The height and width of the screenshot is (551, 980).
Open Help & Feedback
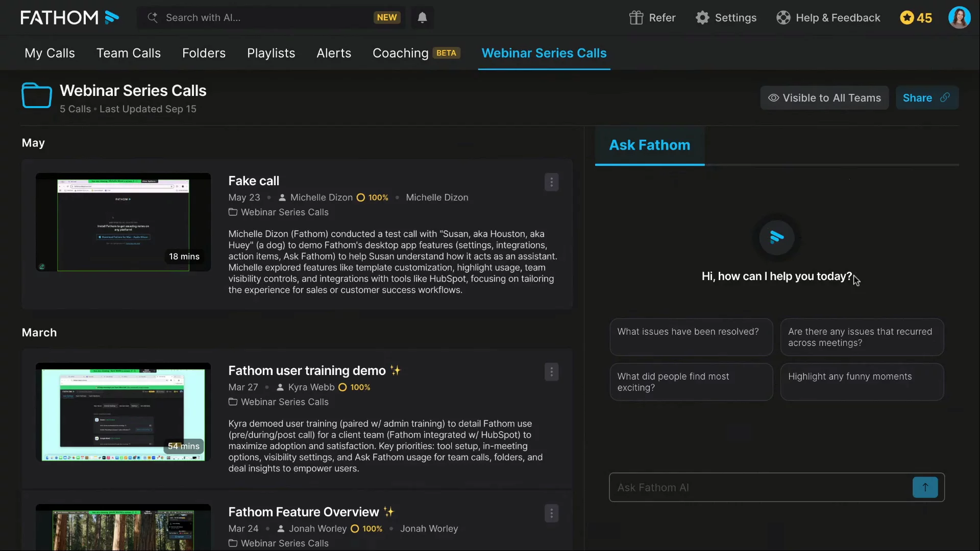828,18
